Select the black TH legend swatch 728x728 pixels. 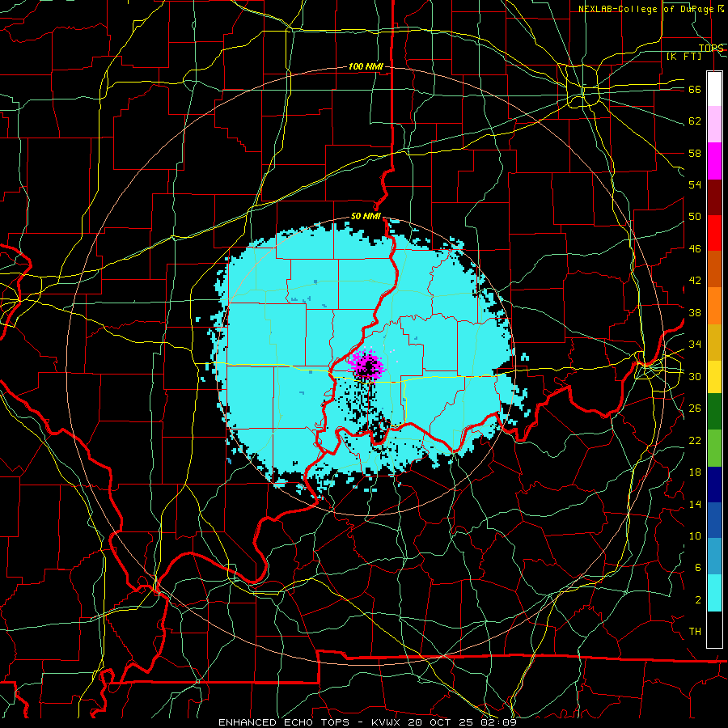[x=714, y=629]
